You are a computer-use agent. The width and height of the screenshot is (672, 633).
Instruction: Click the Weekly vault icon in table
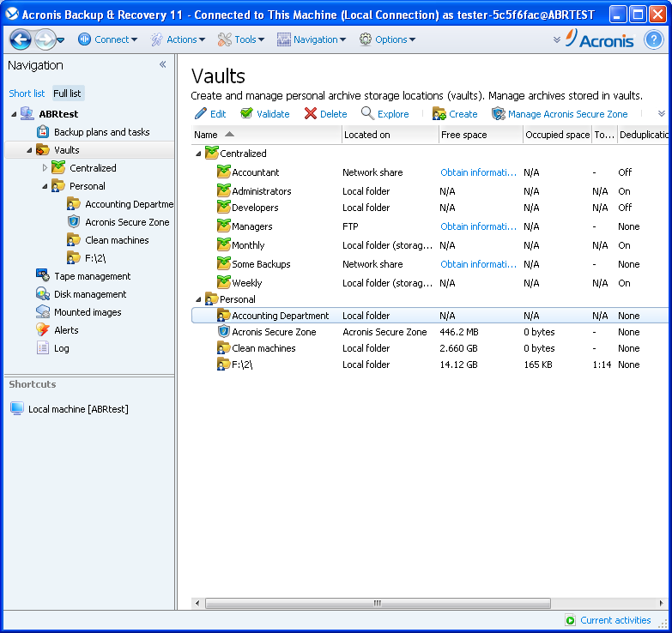[x=223, y=282]
